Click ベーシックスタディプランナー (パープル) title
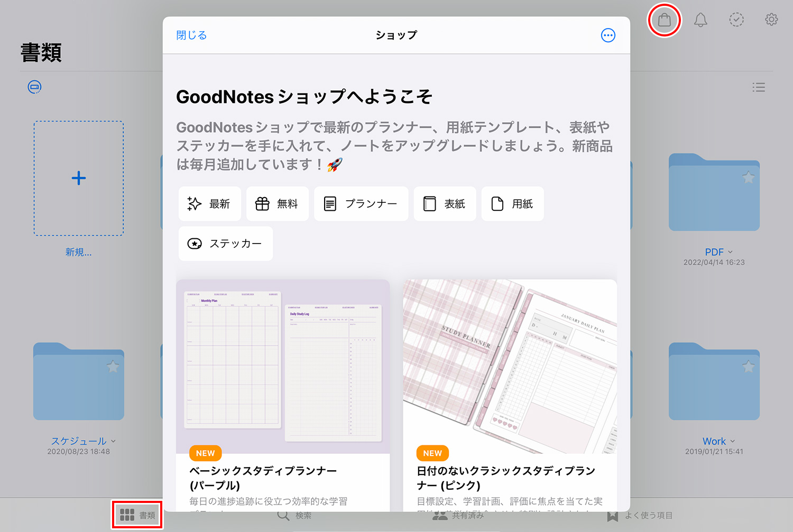This screenshot has width=793, height=532. [x=263, y=478]
